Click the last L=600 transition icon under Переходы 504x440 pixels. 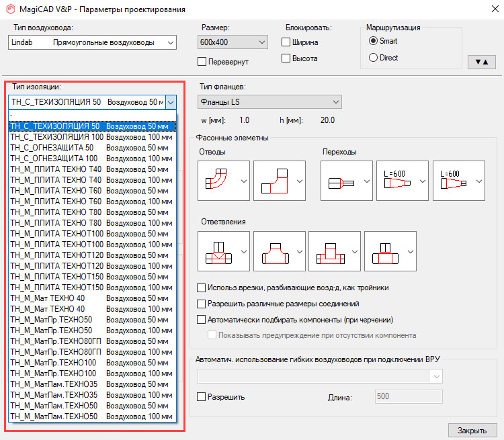452,181
